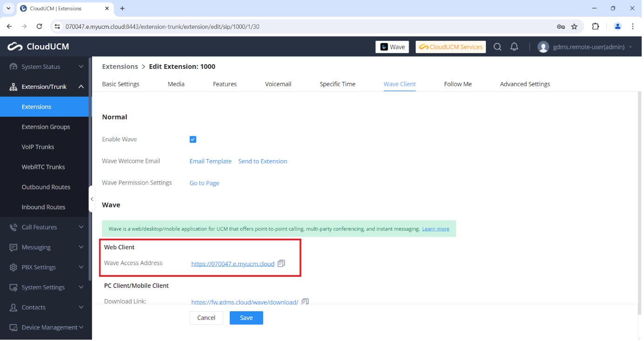Open the Email Template link
This screenshot has height=341, width=644.
click(210, 161)
